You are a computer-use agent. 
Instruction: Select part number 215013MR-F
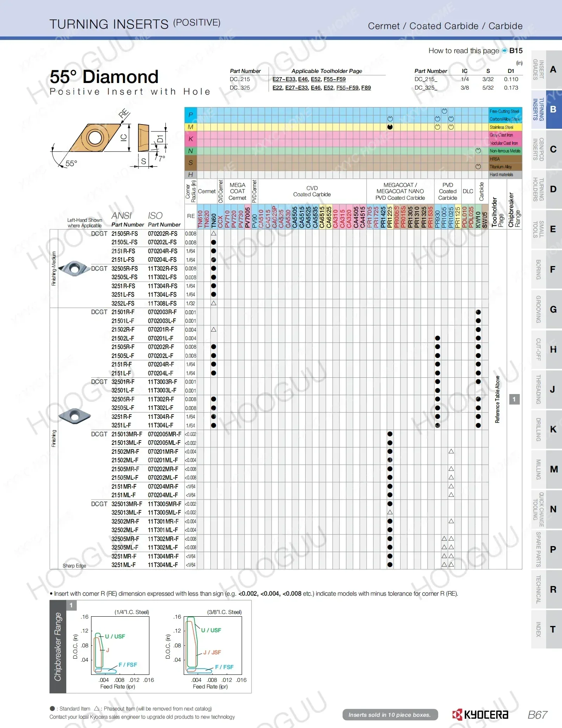tap(127, 434)
